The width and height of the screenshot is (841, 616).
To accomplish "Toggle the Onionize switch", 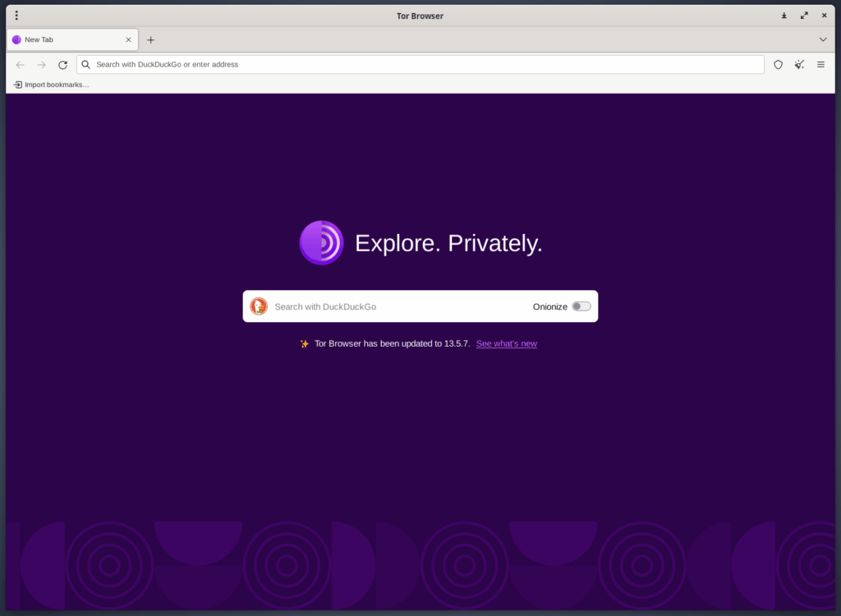I will coord(581,306).
